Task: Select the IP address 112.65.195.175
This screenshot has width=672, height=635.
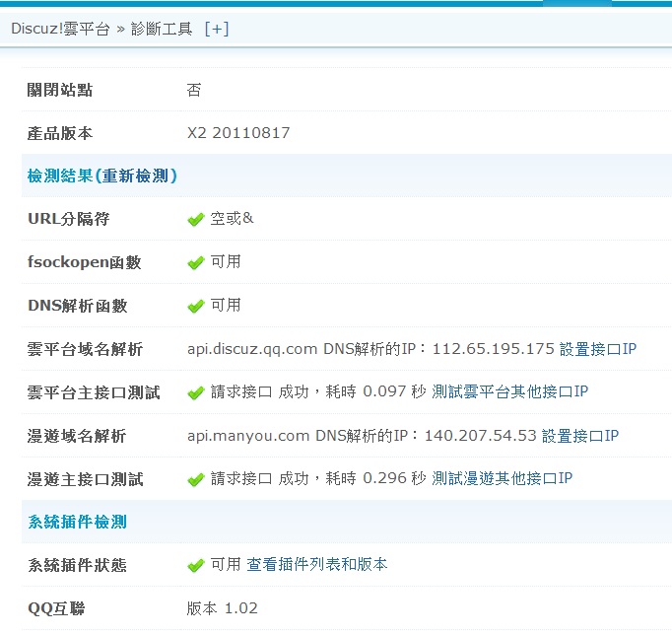Action: [494, 349]
